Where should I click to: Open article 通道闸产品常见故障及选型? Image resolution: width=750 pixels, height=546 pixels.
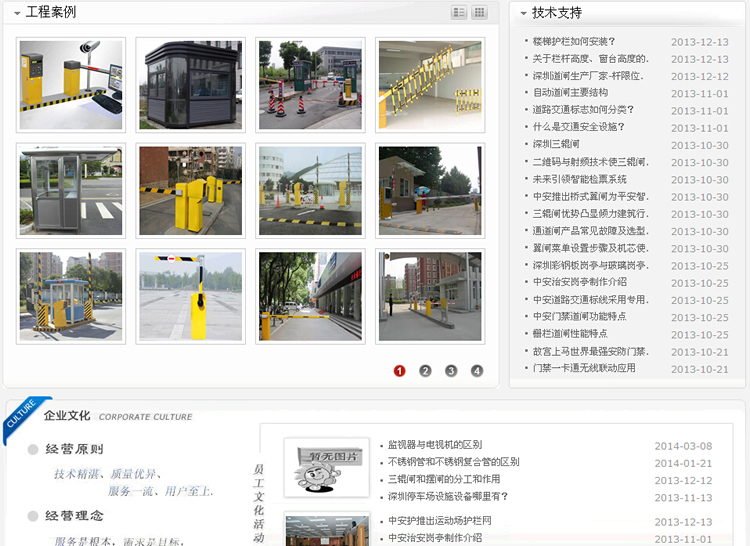(x=591, y=231)
